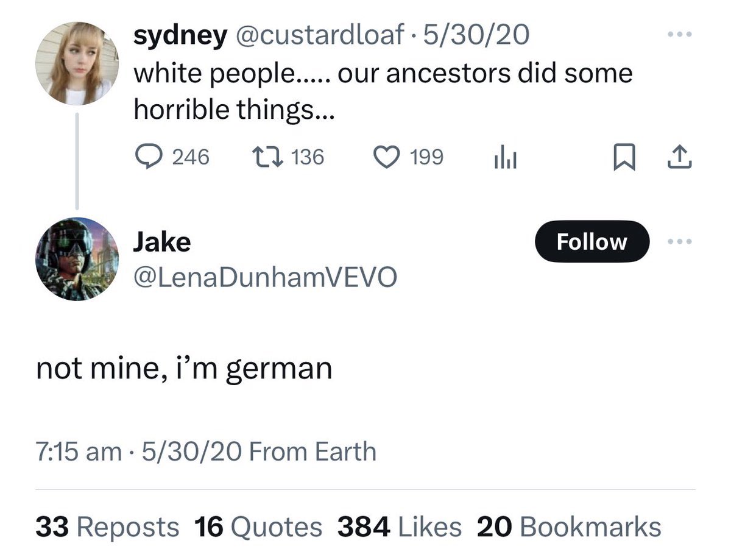
Task: Open more options next to Follow button
Action: pyautogui.click(x=680, y=241)
